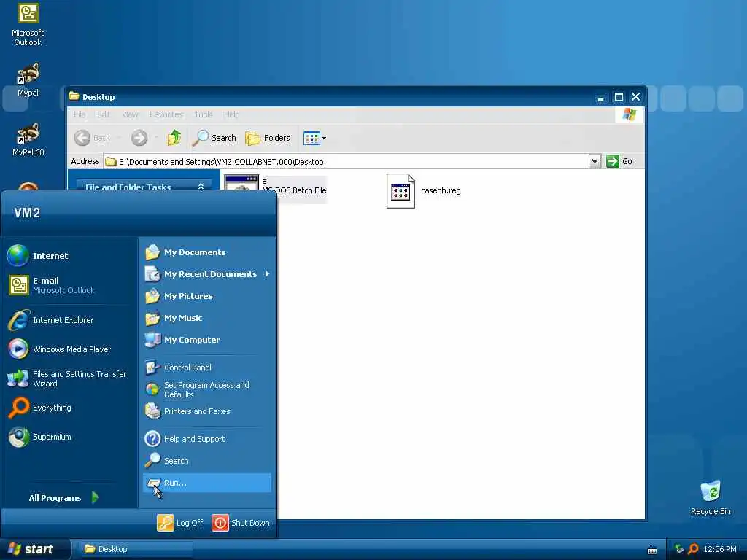Click the Back history dropdown arrow
The image size is (747, 560).
coord(118,138)
